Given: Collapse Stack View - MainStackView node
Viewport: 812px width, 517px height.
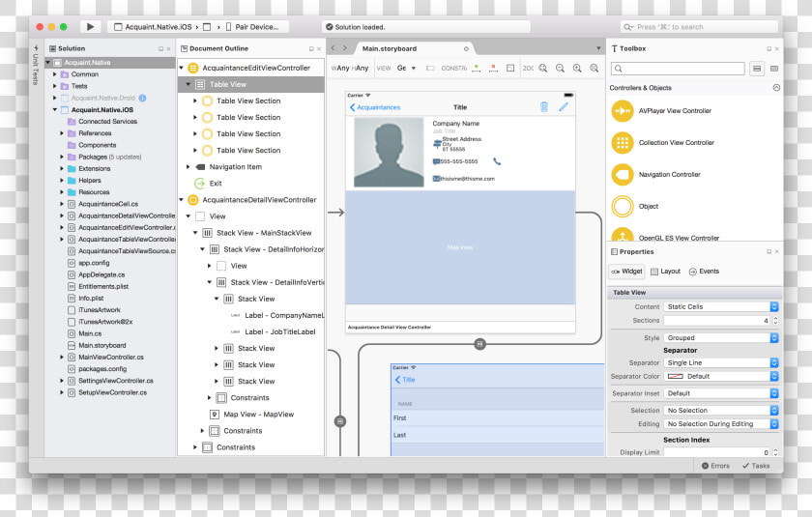Looking at the screenshot, I should [195, 233].
